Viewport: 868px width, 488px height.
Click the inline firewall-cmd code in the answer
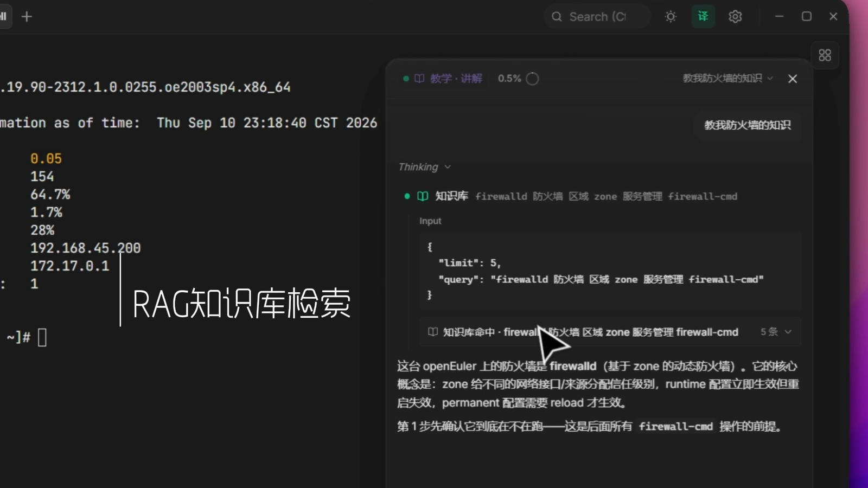tap(675, 427)
